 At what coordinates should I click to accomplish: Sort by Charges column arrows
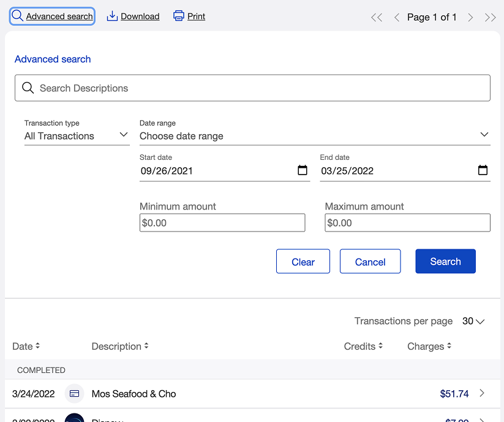[x=449, y=346]
